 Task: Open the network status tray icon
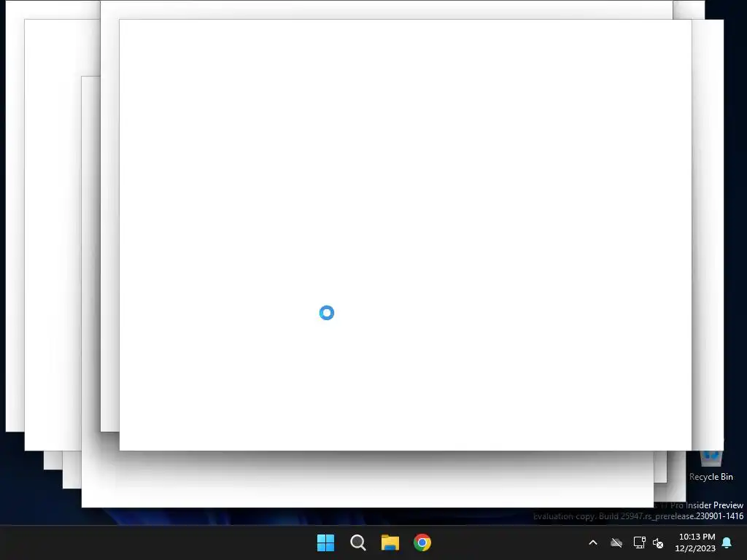pyautogui.click(x=639, y=542)
